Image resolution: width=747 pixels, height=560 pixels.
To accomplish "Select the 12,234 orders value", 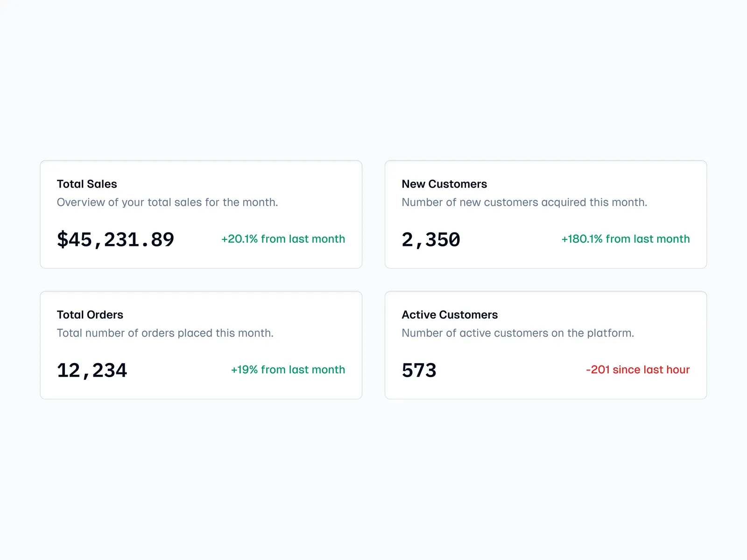I will tap(92, 370).
